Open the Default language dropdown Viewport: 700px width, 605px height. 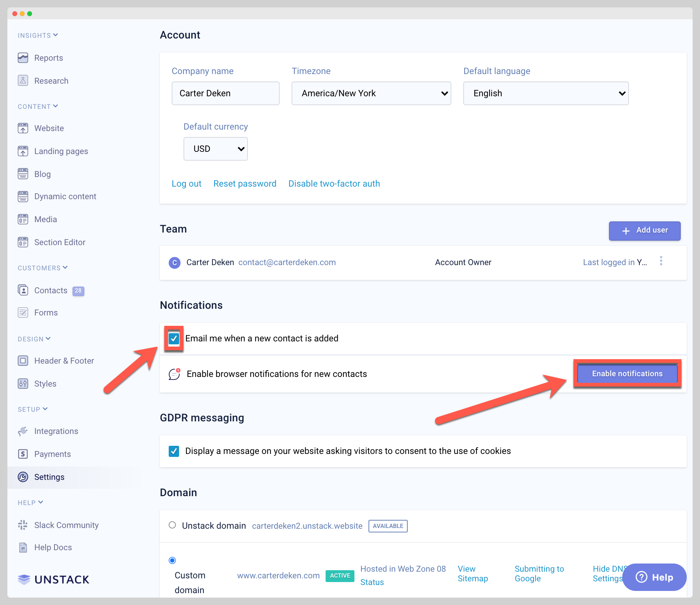tap(546, 93)
